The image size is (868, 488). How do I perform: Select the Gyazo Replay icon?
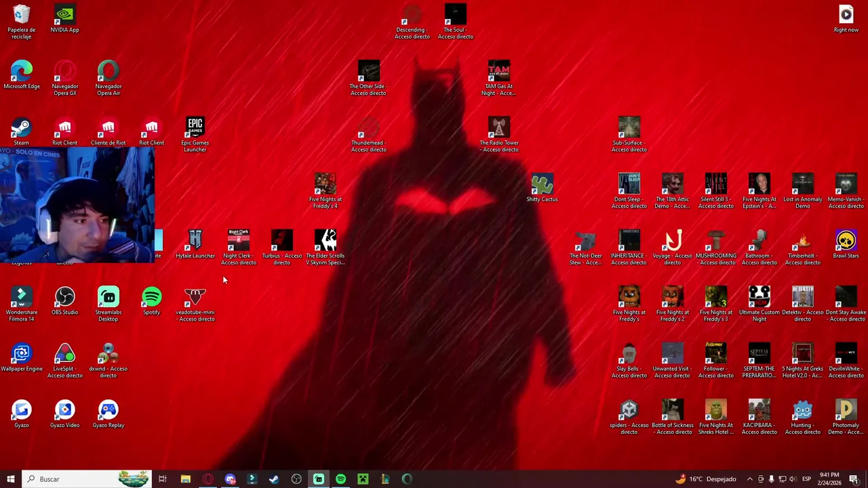click(108, 414)
